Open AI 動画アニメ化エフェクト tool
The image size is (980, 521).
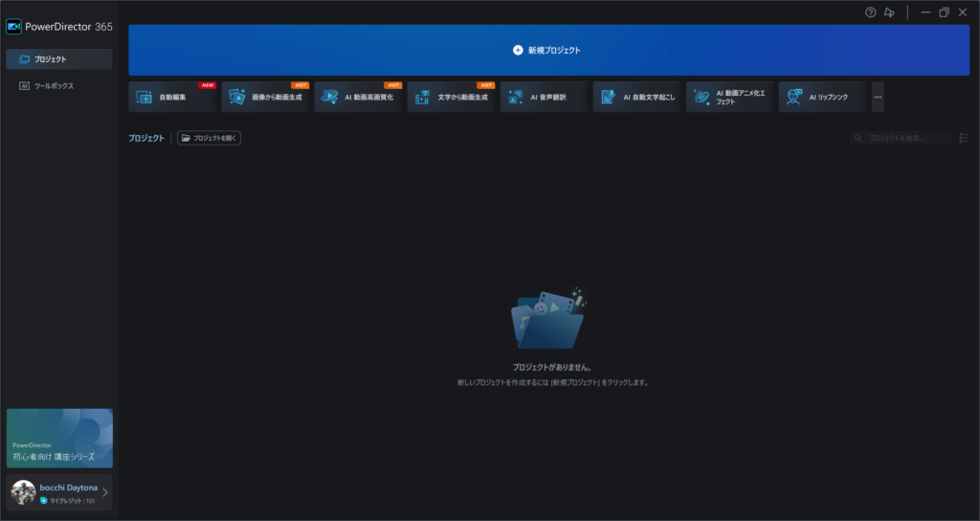point(729,97)
